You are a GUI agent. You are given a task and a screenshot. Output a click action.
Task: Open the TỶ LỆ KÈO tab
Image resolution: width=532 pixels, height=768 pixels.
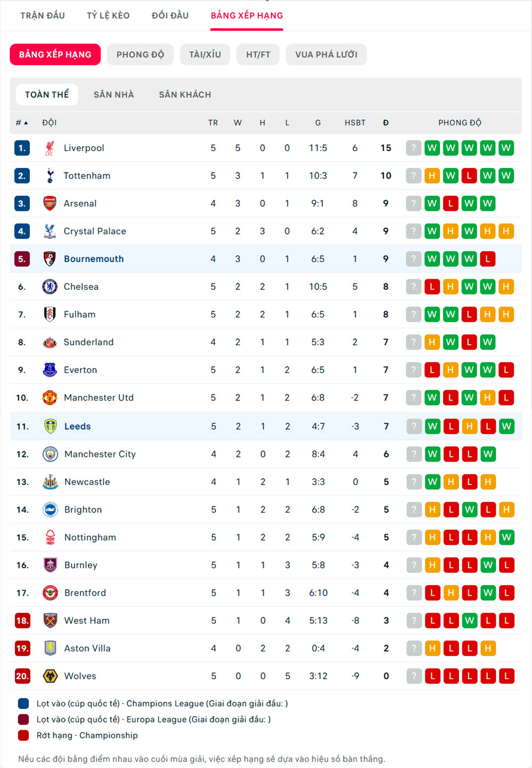pyautogui.click(x=108, y=15)
